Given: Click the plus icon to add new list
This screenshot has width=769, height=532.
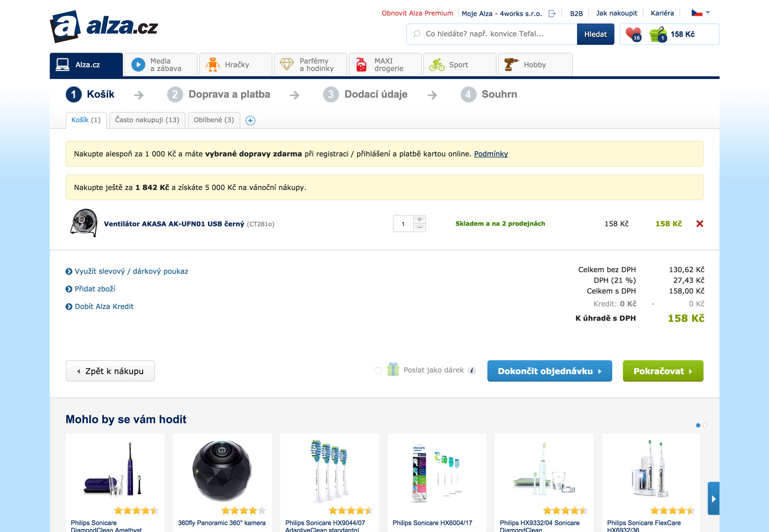Looking at the screenshot, I should [250, 120].
